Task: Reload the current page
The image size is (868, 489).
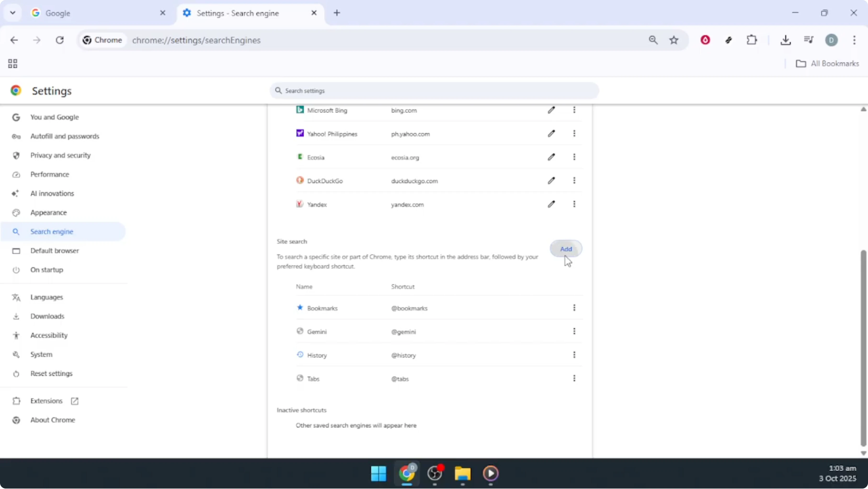Action: 60,40
